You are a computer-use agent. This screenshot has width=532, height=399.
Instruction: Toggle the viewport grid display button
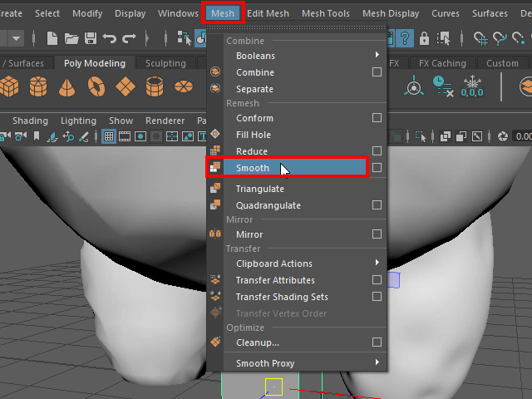(x=109, y=136)
